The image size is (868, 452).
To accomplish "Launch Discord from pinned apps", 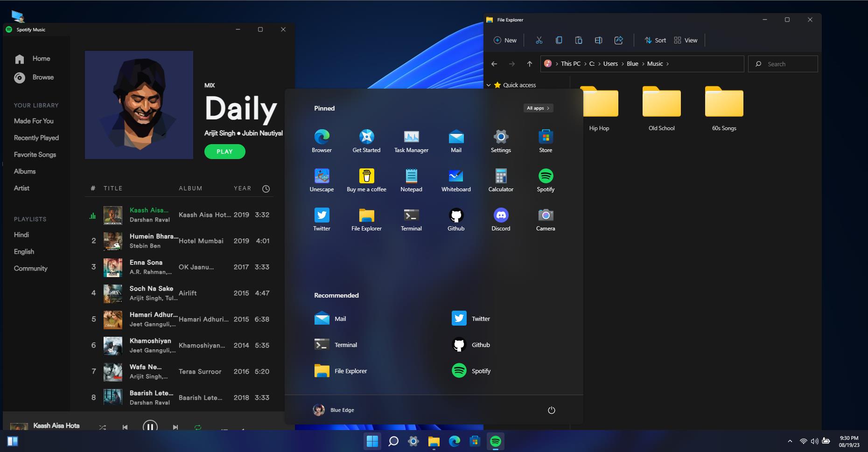I will (501, 219).
